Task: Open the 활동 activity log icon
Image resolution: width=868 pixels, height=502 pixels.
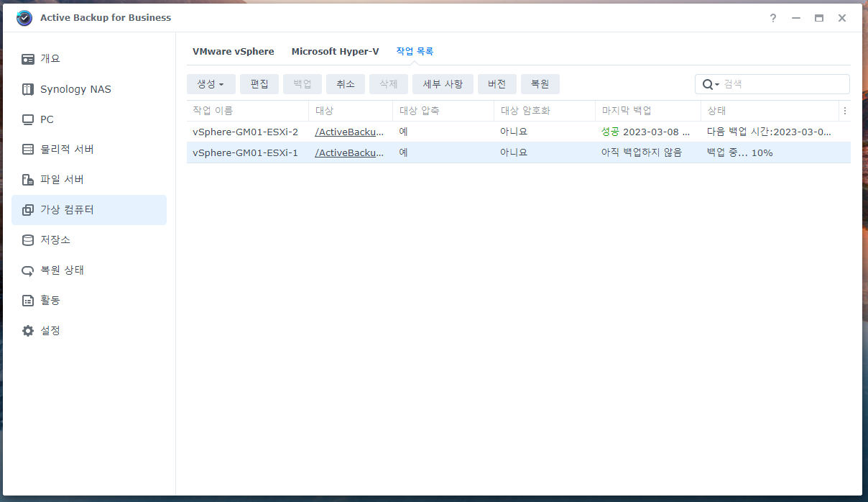Action: tap(28, 301)
